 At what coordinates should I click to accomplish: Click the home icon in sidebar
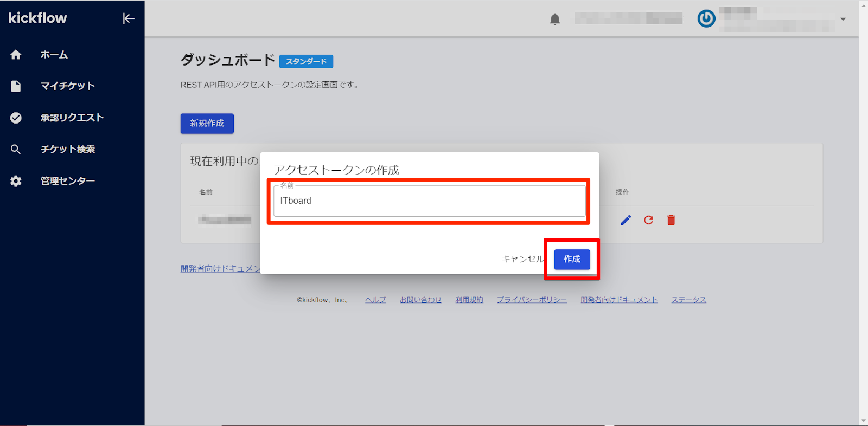16,55
